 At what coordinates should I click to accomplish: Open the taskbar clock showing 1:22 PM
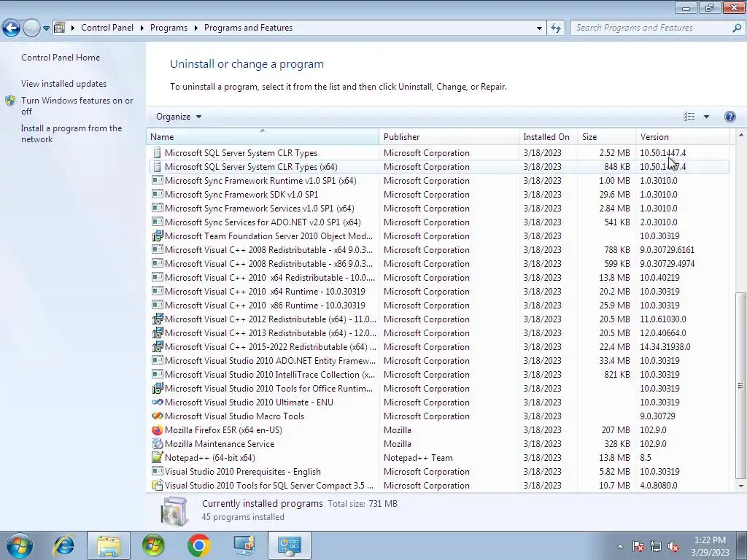click(710, 546)
